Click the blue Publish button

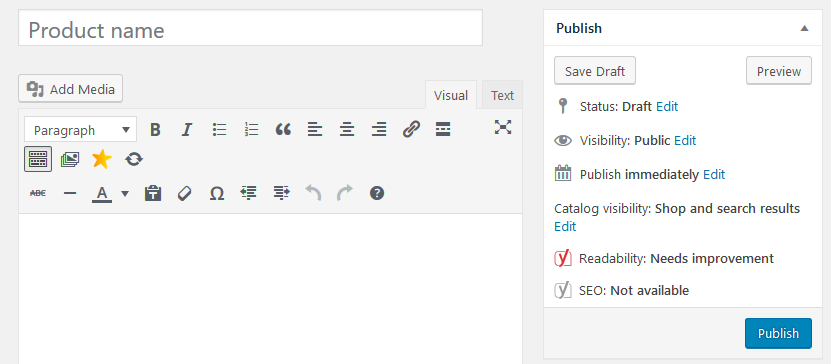[x=778, y=333]
